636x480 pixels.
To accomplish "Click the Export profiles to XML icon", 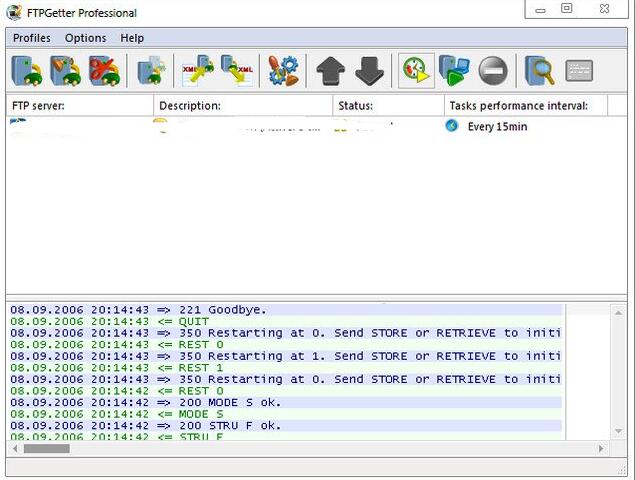I will [237, 71].
